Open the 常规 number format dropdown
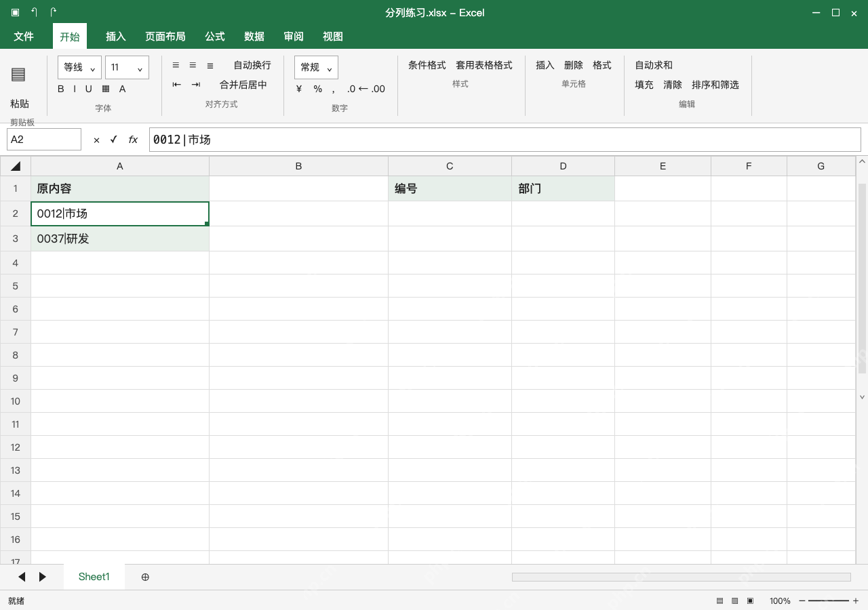Screen dimensions: 868x610 tap(316, 67)
